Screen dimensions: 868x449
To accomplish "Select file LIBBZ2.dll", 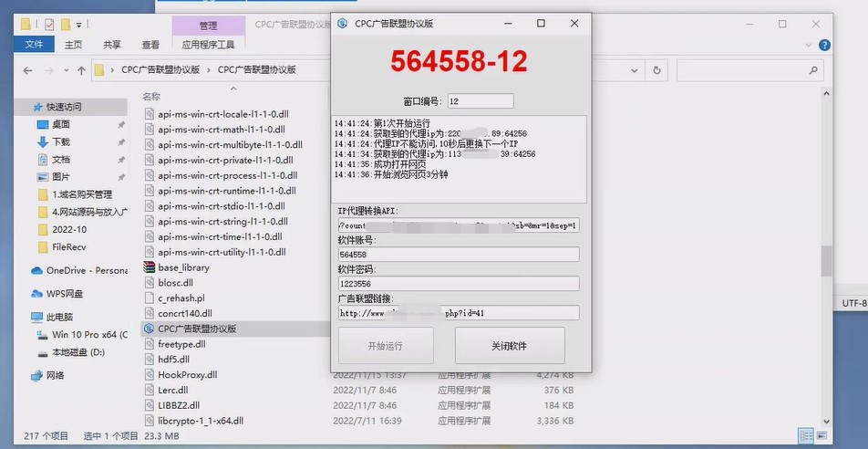I will (179, 405).
